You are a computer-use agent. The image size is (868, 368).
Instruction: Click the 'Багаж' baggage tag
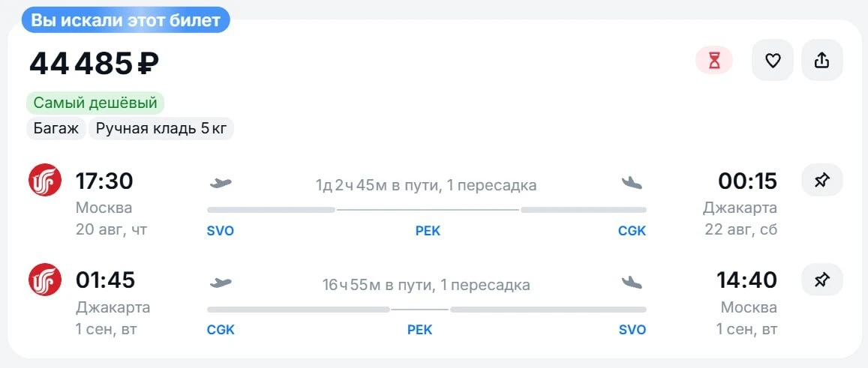point(56,129)
